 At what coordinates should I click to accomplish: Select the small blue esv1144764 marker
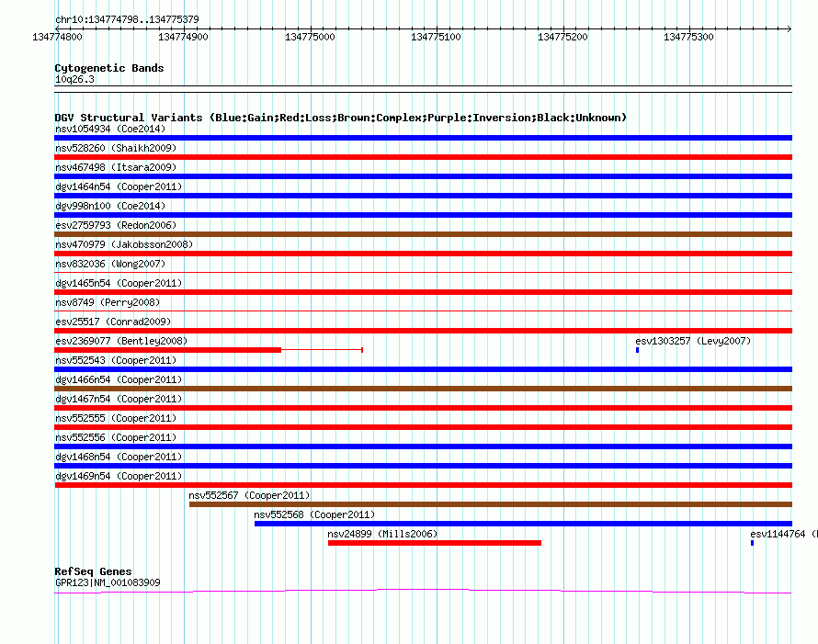(752, 543)
